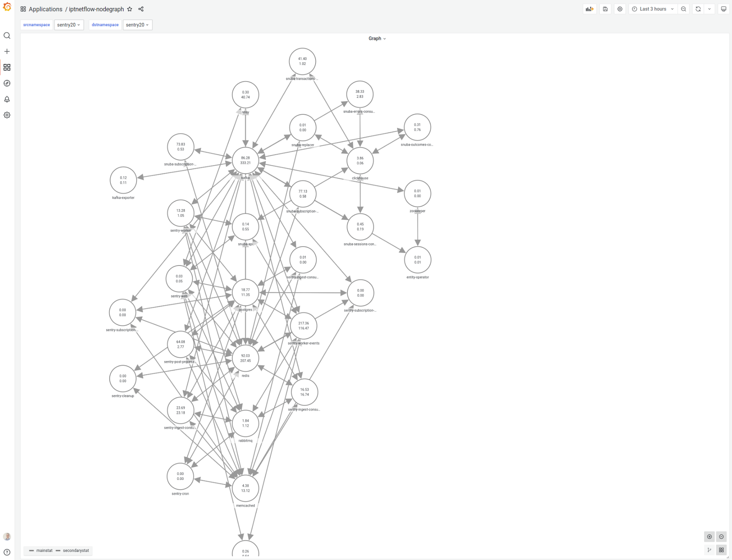Click the graph zoom-in plus button

(x=710, y=537)
